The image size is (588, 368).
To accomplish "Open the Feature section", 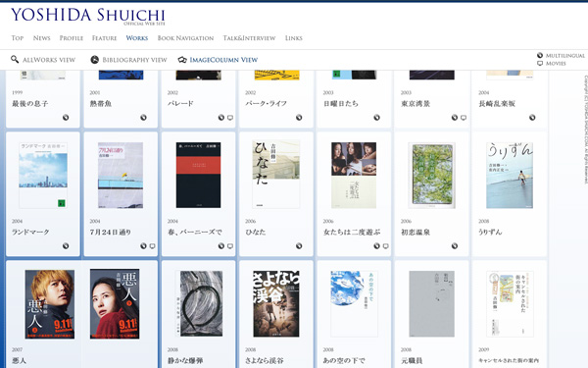I will (104, 38).
